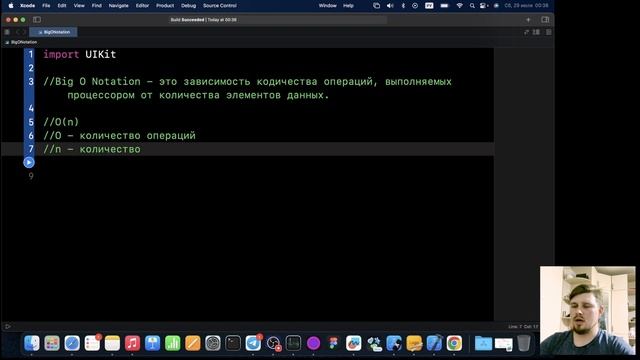Screen dimensions: 640x360
Task: Open the Window menu
Action: coord(327,6)
